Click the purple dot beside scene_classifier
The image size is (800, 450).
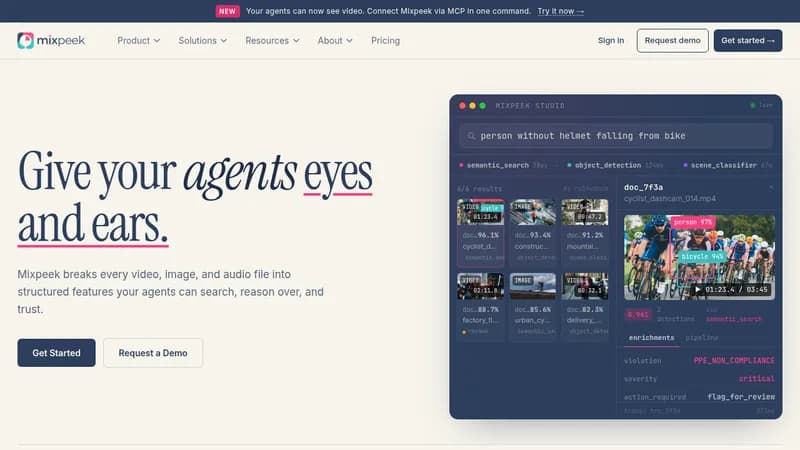pyautogui.click(x=685, y=165)
